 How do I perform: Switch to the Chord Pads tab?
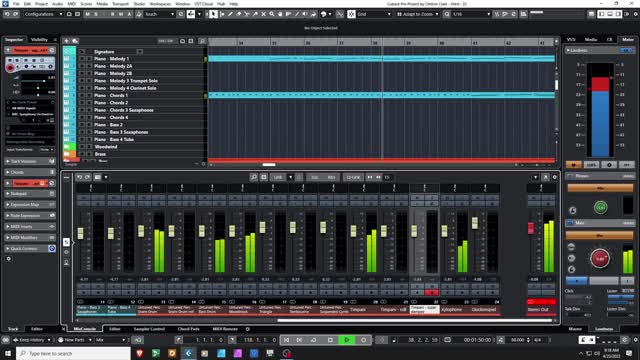[189, 329]
